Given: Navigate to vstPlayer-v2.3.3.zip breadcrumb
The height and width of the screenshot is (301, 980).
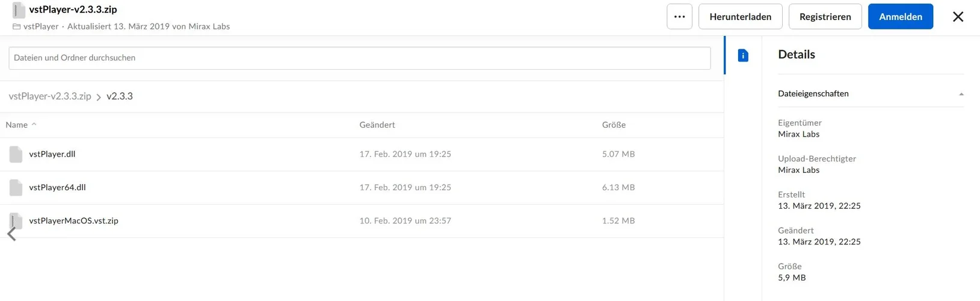Looking at the screenshot, I should click(50, 96).
